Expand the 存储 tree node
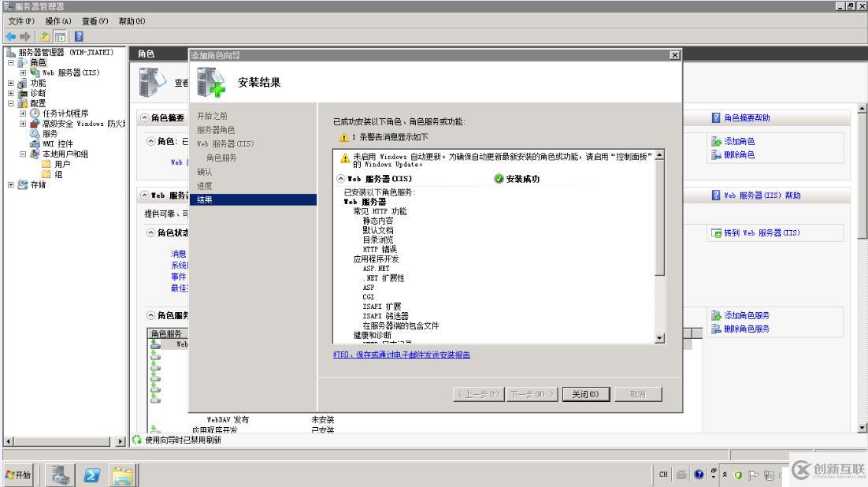The height and width of the screenshot is (487, 868). pyautogui.click(x=10, y=184)
